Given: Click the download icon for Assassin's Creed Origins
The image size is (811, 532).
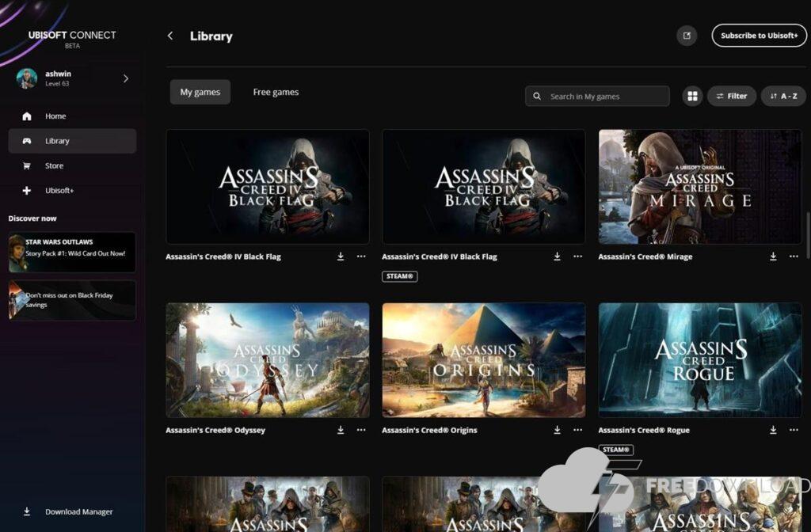Looking at the screenshot, I should [x=557, y=430].
